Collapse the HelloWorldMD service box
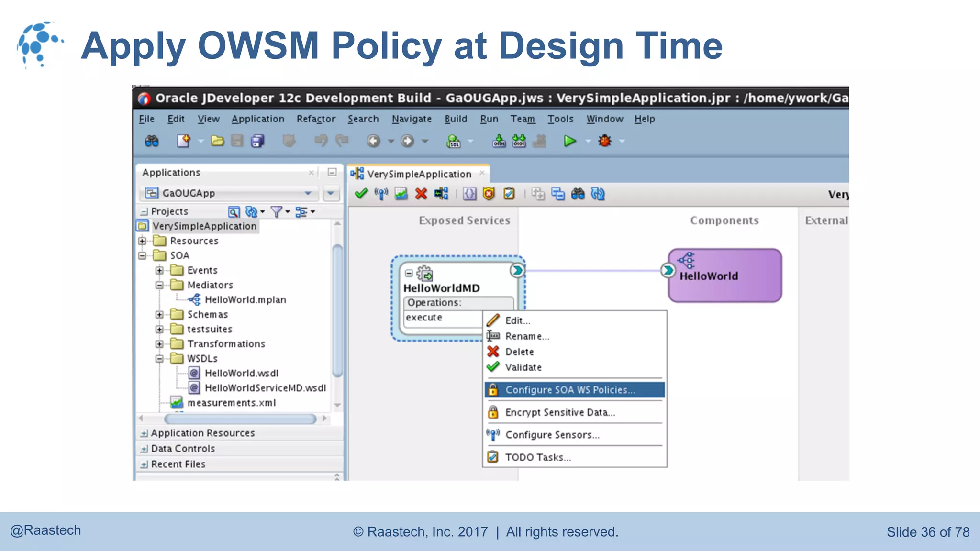The height and width of the screenshot is (551, 980). [409, 274]
